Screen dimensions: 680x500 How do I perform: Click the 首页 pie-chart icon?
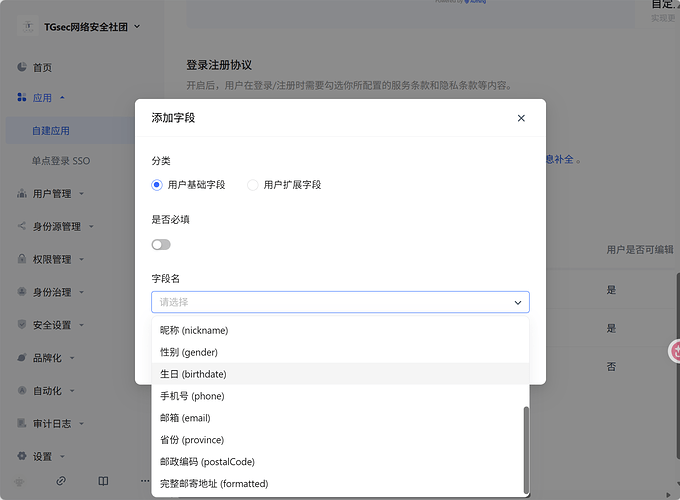(22, 67)
